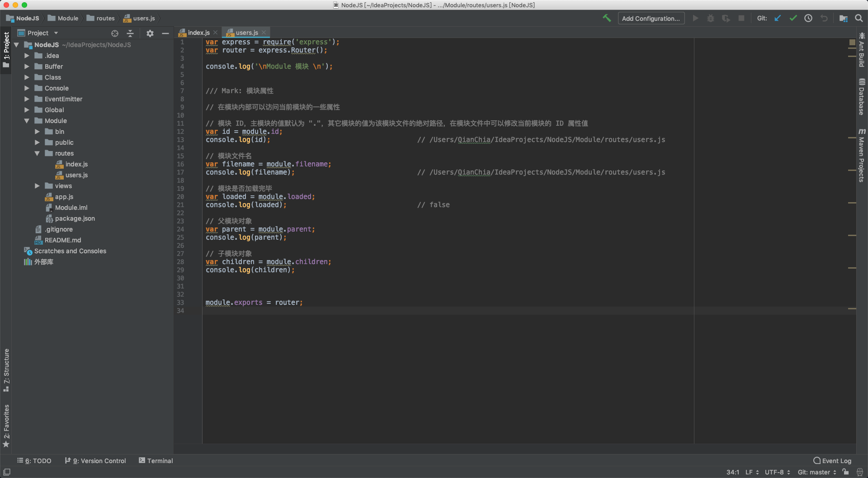This screenshot has height=478, width=868.
Task: Toggle the Z: Structure tool window
Action: (6, 370)
